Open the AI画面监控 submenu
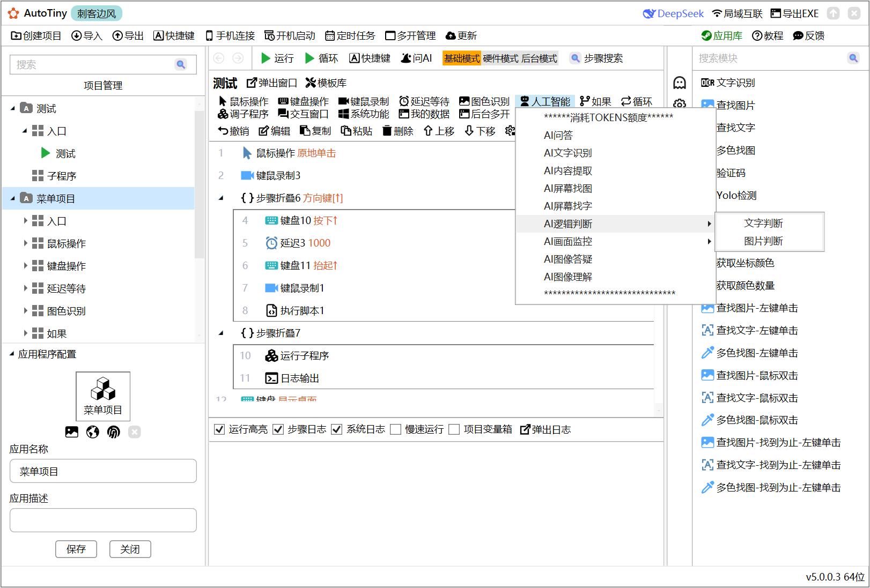This screenshot has height=588, width=870. (616, 242)
